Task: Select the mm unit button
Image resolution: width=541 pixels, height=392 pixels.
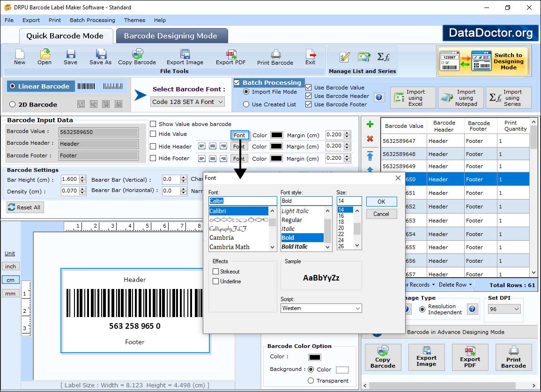Action: coord(10,294)
